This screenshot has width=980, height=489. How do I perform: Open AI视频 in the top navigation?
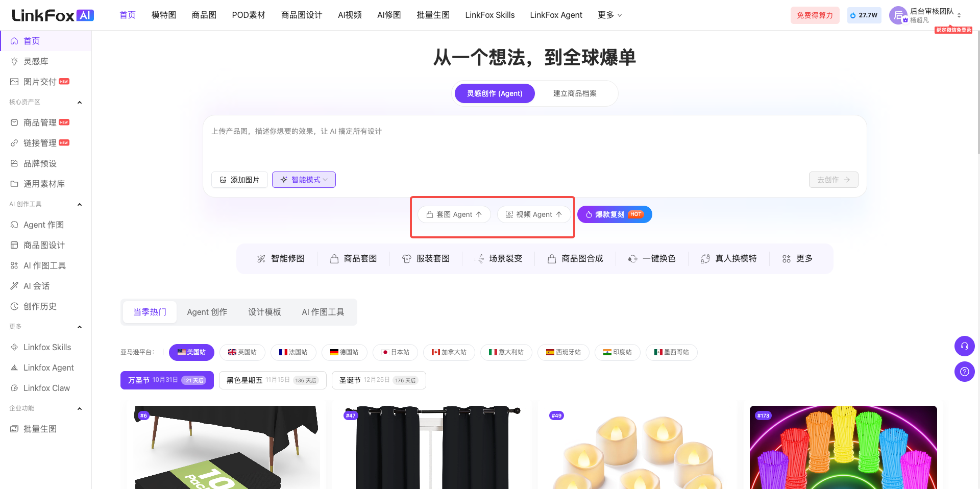(350, 15)
